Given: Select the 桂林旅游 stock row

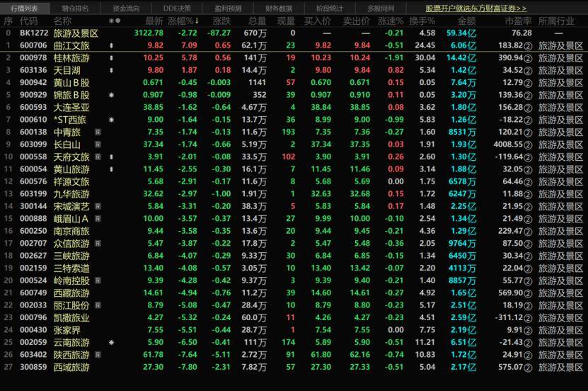Looking at the screenshot, I should coord(294,58).
